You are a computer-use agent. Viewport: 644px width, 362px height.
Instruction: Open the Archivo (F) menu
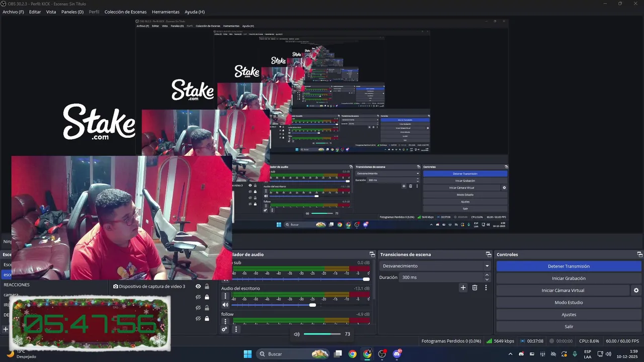(13, 12)
